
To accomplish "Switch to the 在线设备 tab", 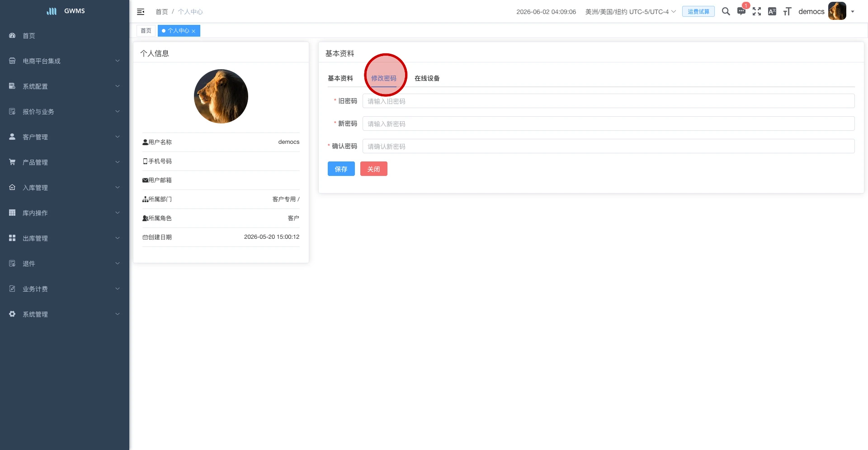I will pos(427,78).
